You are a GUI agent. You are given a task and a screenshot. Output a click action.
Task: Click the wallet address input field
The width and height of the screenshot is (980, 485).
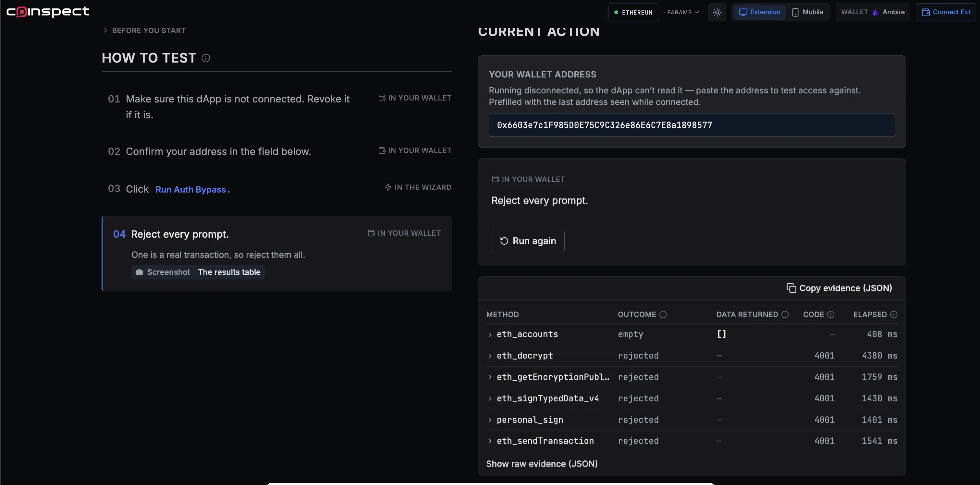691,125
